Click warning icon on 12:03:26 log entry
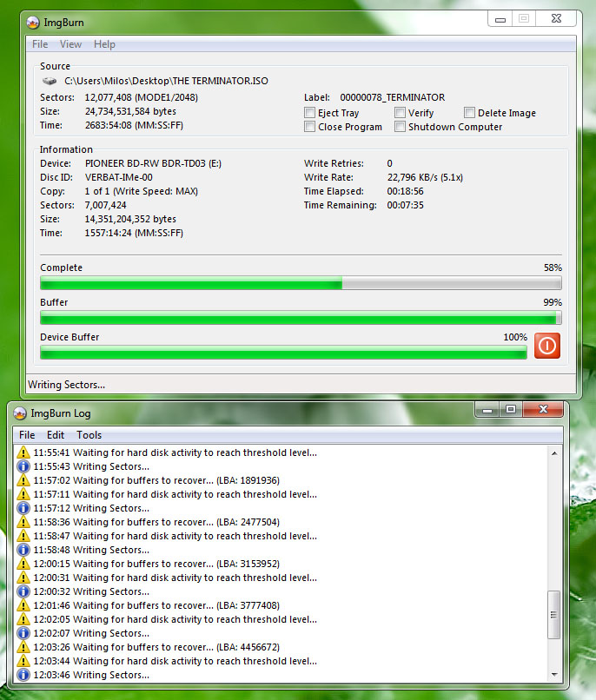Screen dimensions: 596x700 click(x=23, y=647)
